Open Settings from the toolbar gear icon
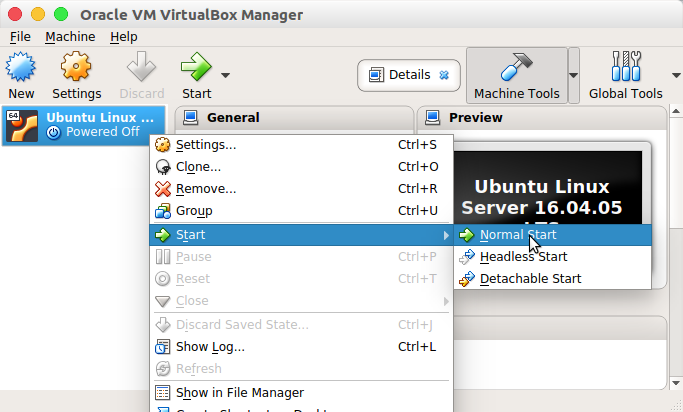The image size is (683, 412). (76, 66)
